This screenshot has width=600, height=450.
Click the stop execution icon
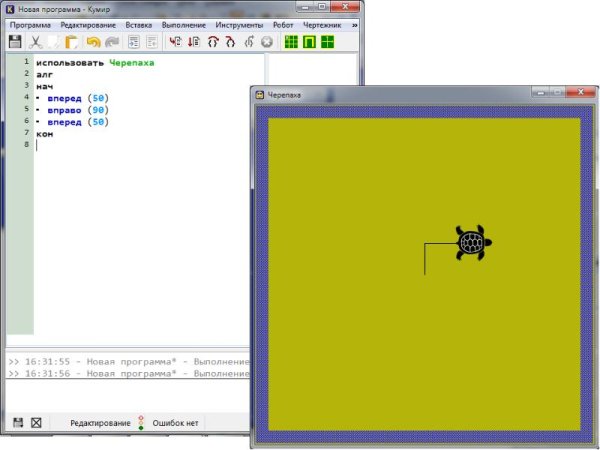[x=266, y=42]
